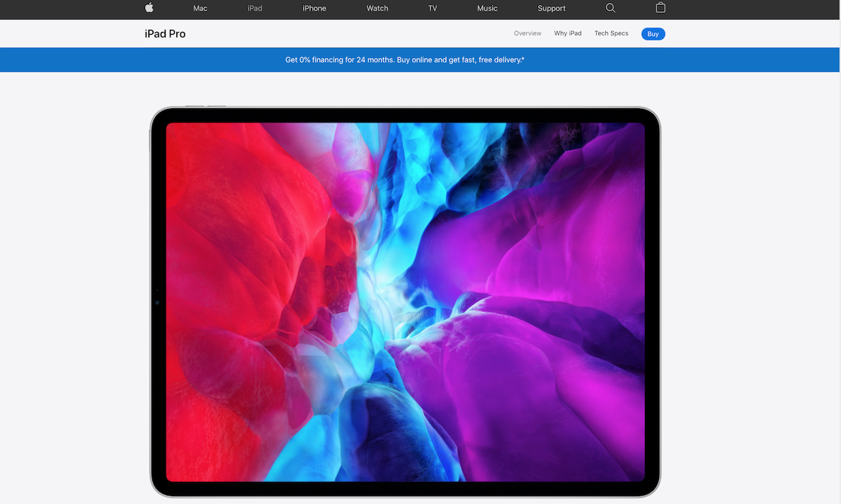The image size is (841, 504).
Task: Click the iPad Pro page title
Action: click(x=165, y=34)
